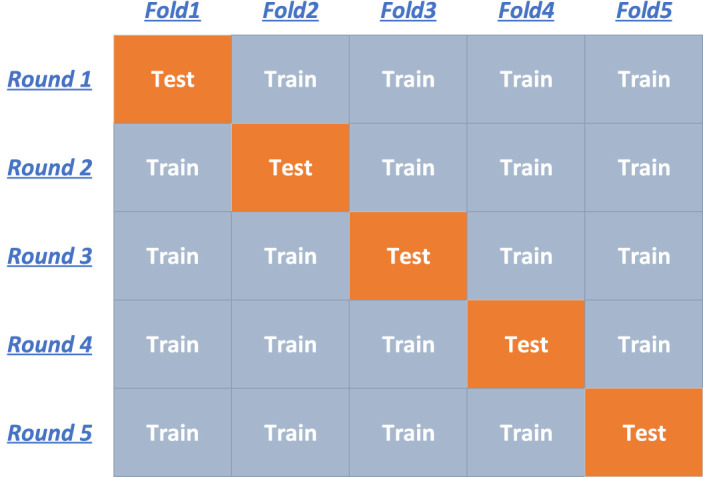Click the Test cell in Round 5
Image resolution: width=703 pixels, height=477 pixels.
644,433
